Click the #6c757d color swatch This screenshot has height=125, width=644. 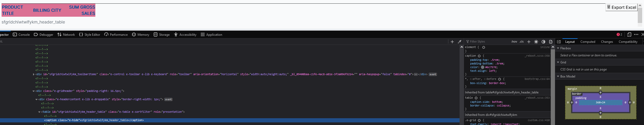pyautogui.click(x=482, y=67)
